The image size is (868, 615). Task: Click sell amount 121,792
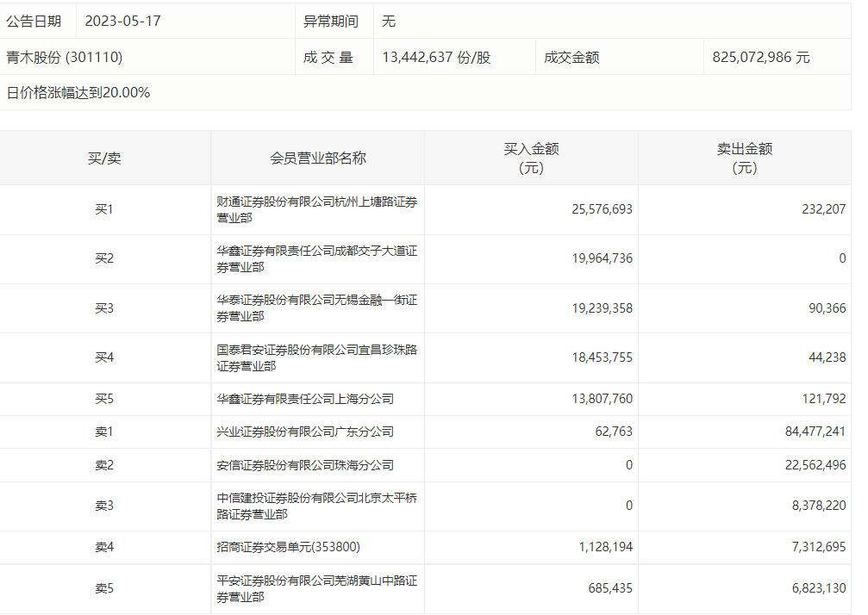(x=824, y=399)
